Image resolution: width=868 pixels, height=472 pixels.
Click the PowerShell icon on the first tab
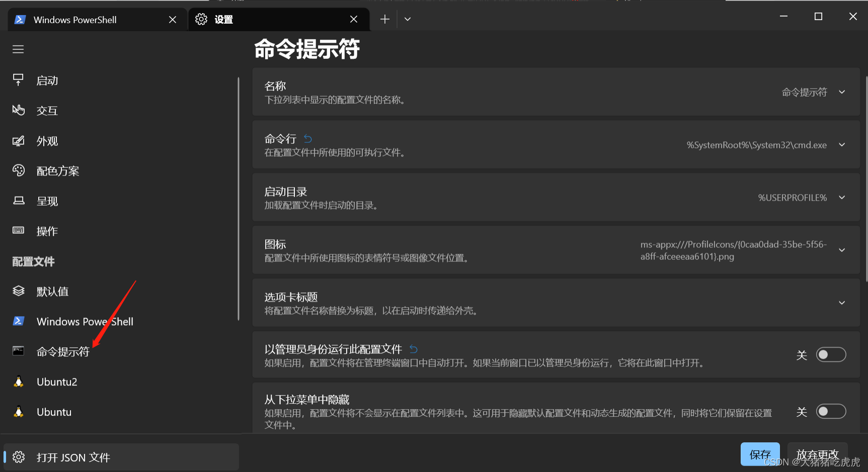tap(20, 20)
